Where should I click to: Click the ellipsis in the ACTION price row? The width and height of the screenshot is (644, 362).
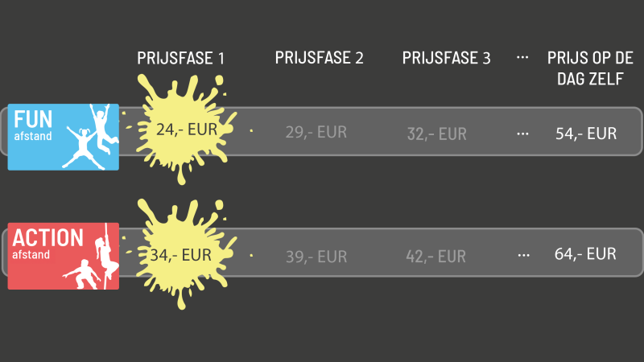524,255
